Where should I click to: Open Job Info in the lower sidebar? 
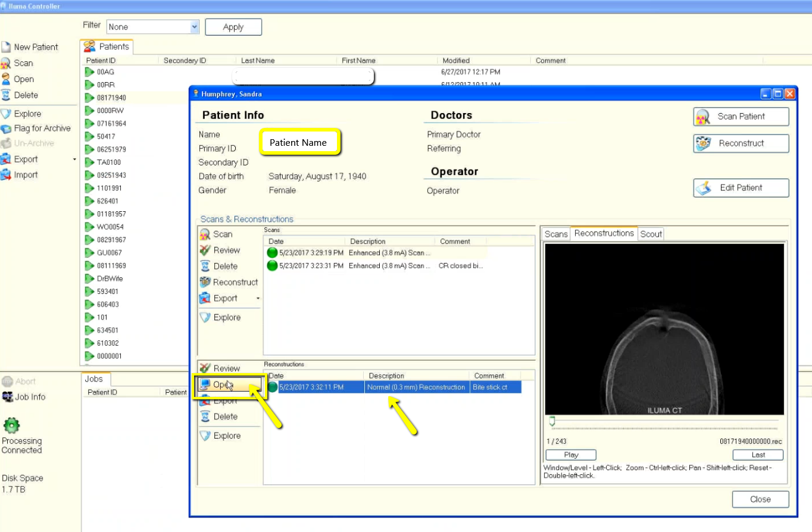pos(24,397)
